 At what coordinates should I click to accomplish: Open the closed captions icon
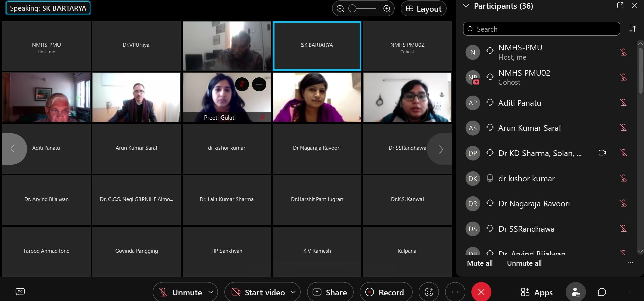20,292
